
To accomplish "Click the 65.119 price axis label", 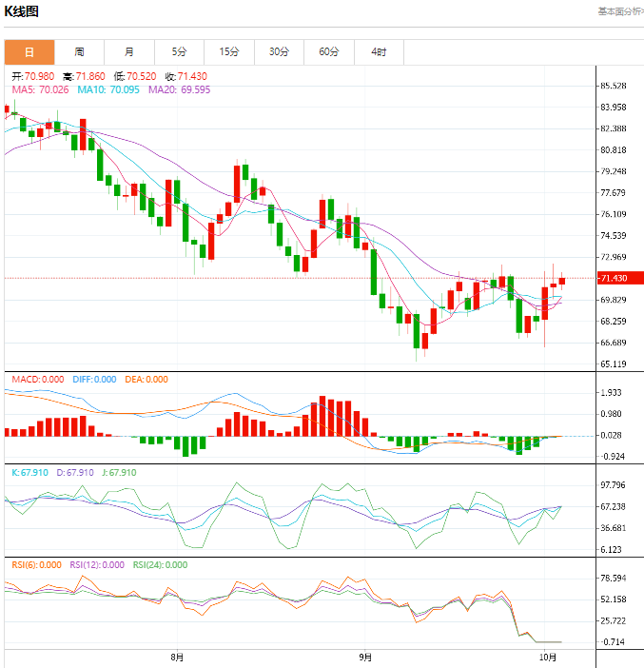I will 614,364.
